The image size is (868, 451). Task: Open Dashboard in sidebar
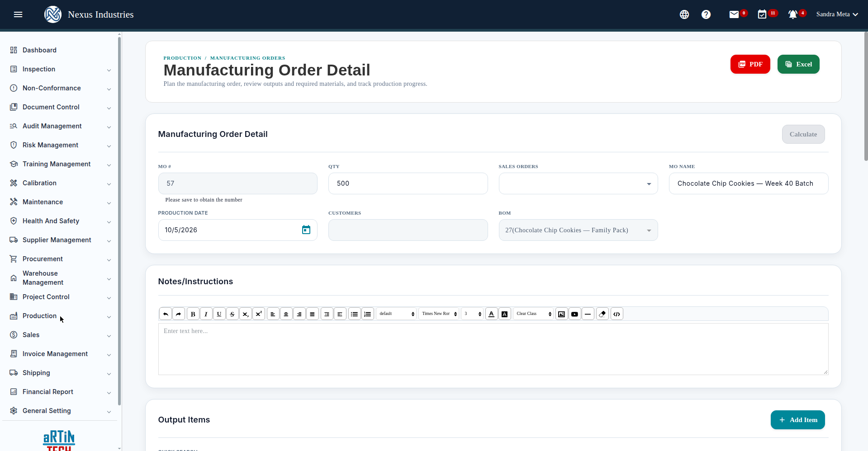click(60, 50)
